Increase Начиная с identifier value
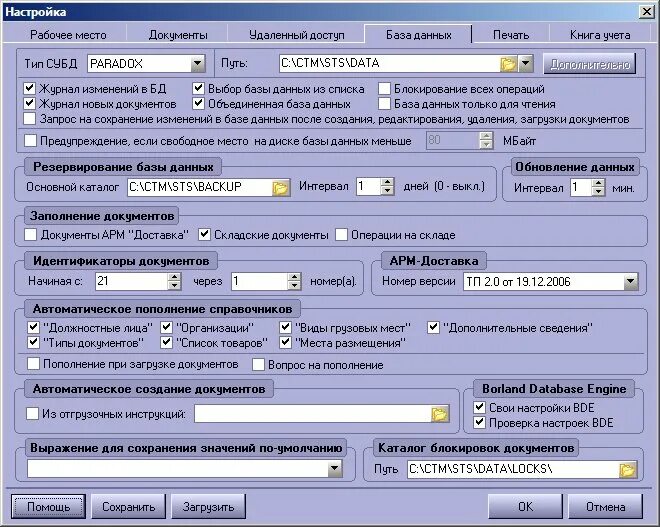This screenshot has width=660, height=527. pos(174,277)
